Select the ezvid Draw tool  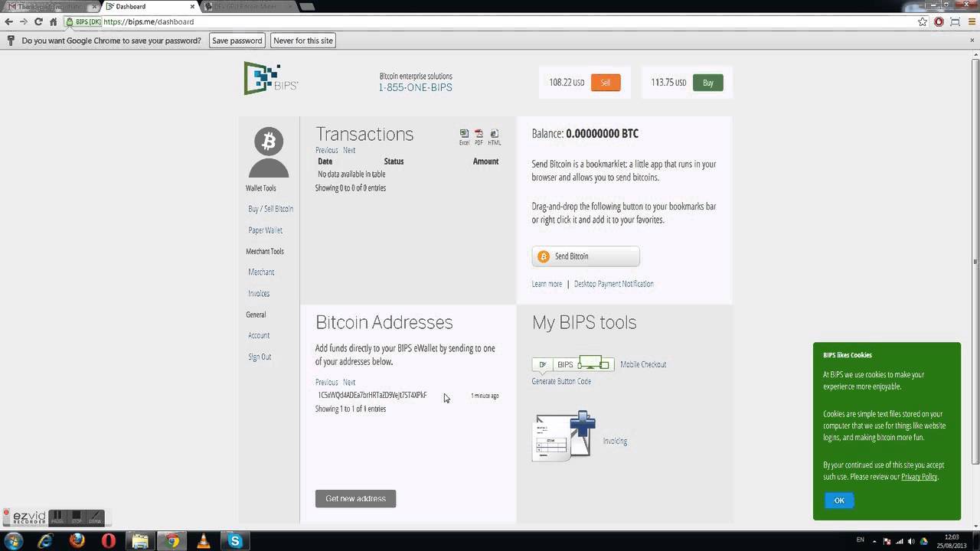pyautogui.click(x=95, y=517)
